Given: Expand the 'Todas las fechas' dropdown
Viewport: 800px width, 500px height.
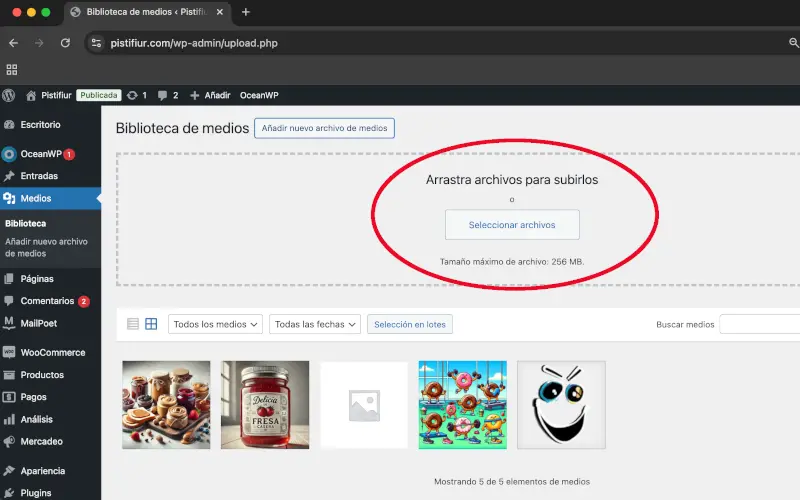Looking at the screenshot, I should pyautogui.click(x=314, y=324).
